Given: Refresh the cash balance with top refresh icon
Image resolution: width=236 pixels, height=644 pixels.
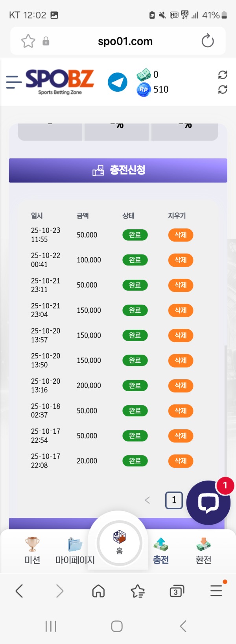Looking at the screenshot, I should (x=223, y=74).
